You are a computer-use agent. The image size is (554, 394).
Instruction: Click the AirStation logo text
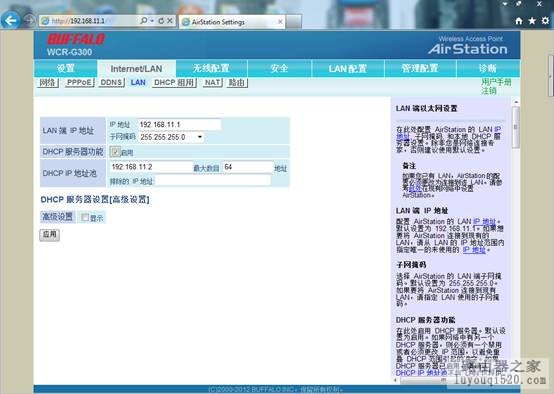(x=468, y=49)
